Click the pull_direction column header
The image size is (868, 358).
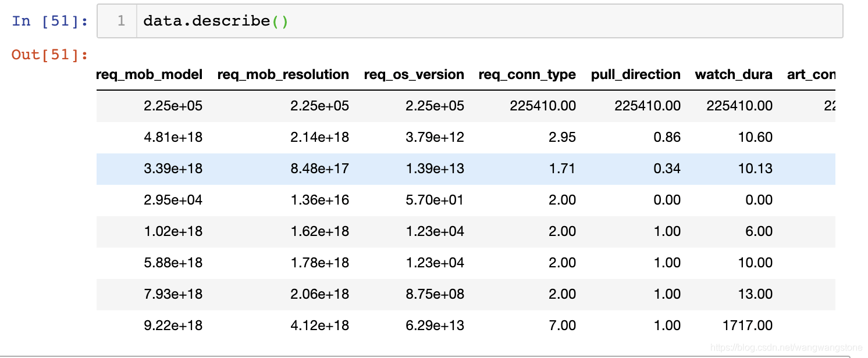(635, 74)
